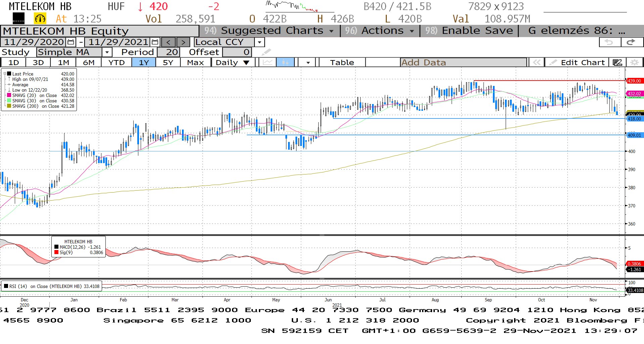Undo the last chart change
This screenshot has width=644, height=344.
coord(609,42)
